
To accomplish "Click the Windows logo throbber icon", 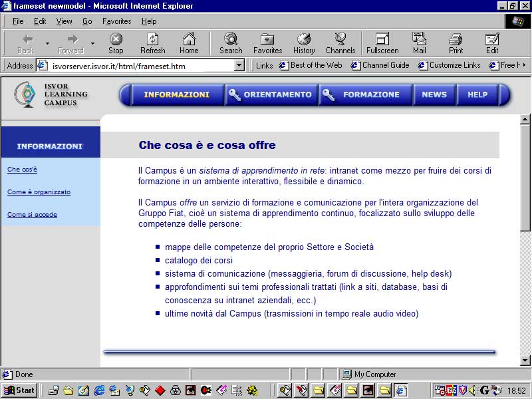I will (518, 22).
